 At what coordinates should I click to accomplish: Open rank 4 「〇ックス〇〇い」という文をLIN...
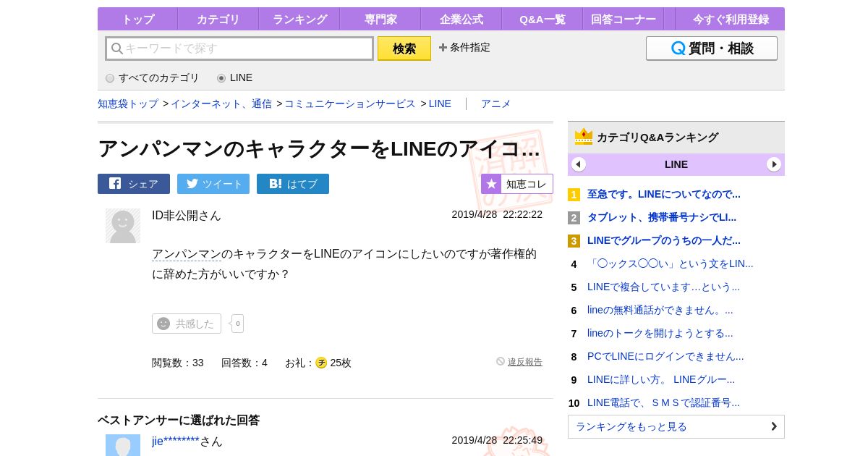pyautogui.click(x=671, y=263)
